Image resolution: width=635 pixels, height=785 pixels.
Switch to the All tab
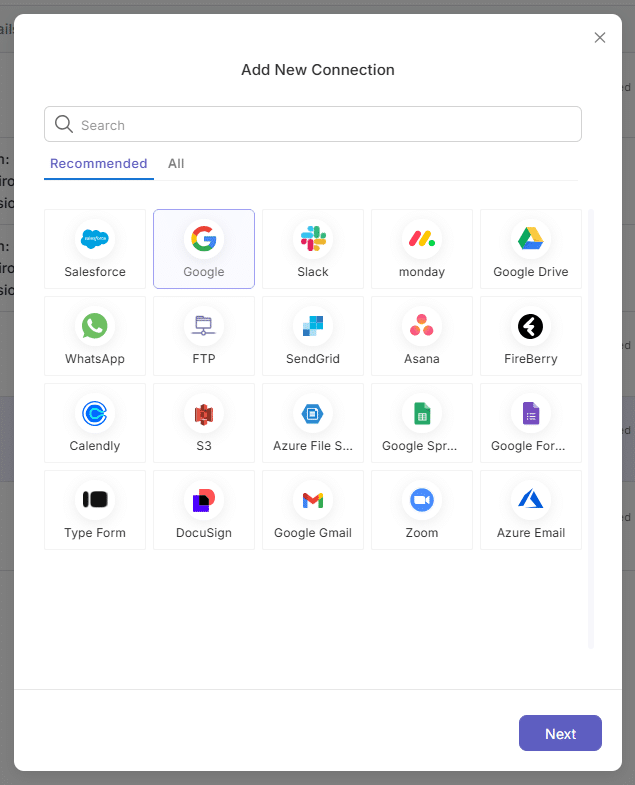pos(176,164)
